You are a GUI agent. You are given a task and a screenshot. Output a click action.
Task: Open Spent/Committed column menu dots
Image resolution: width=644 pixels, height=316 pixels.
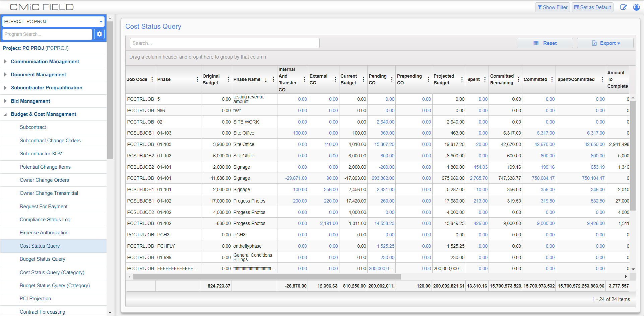pos(602,79)
